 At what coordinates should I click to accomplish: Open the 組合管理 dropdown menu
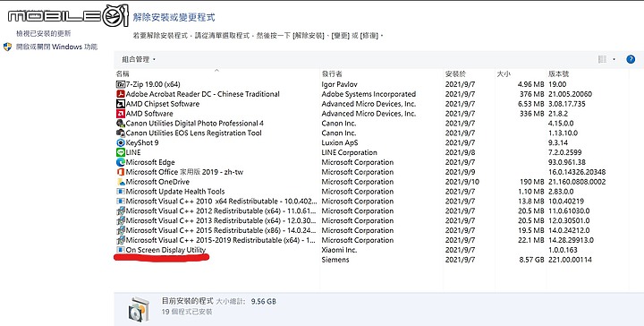pos(139,60)
